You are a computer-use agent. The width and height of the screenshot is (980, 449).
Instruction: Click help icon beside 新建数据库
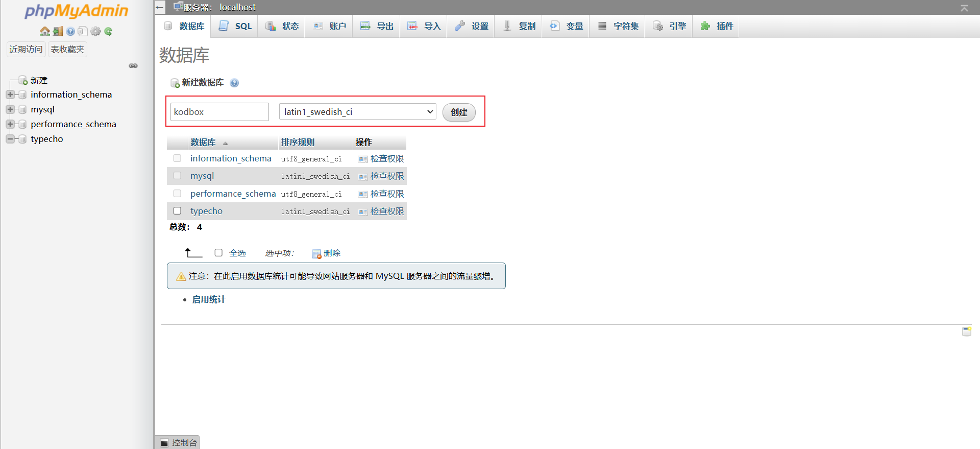[234, 83]
